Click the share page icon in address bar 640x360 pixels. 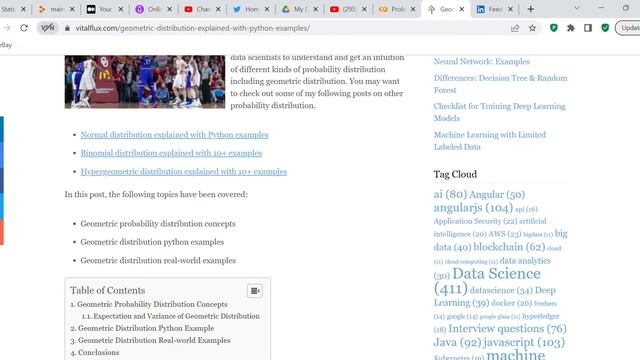click(x=515, y=28)
